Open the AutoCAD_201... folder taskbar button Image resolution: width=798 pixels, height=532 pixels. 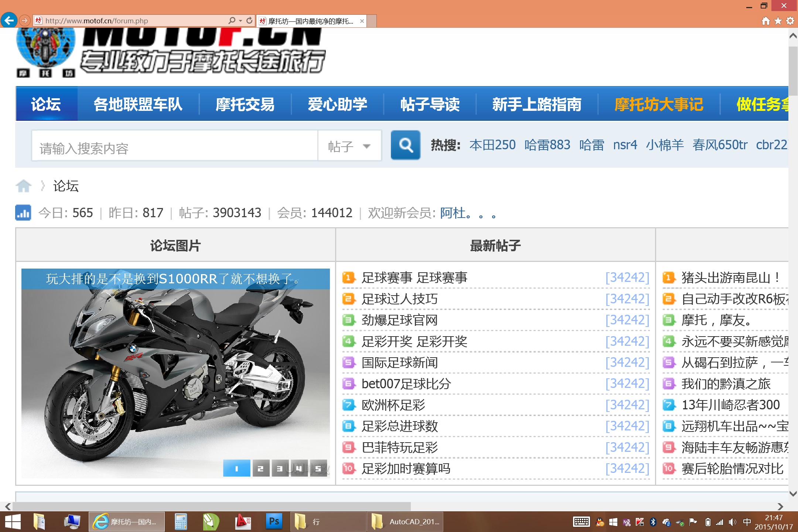click(406, 522)
